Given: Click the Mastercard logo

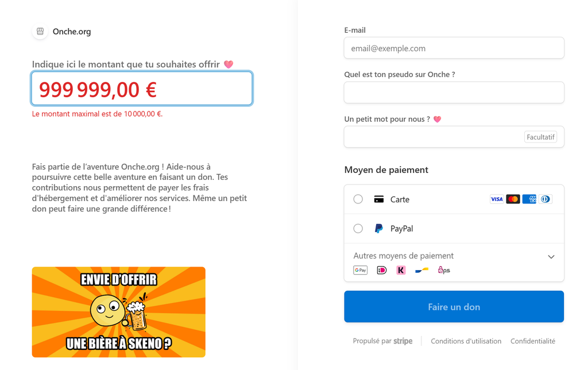Looking at the screenshot, I should [513, 199].
